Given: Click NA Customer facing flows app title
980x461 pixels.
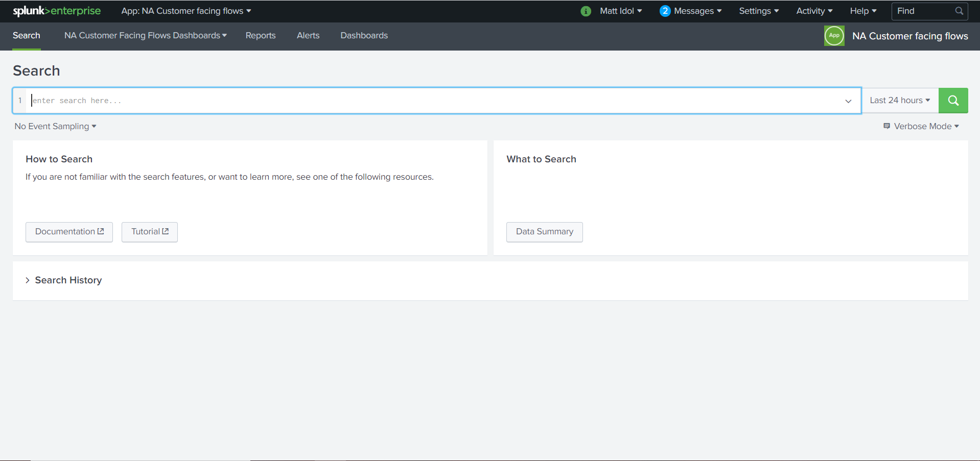Looking at the screenshot, I should click(910, 36).
